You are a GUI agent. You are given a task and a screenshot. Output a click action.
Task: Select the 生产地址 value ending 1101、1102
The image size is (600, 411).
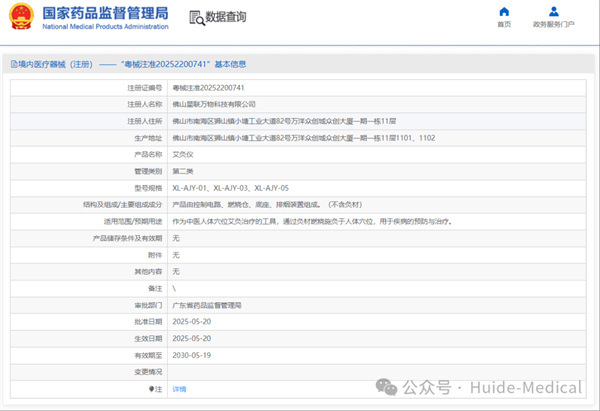(304, 138)
